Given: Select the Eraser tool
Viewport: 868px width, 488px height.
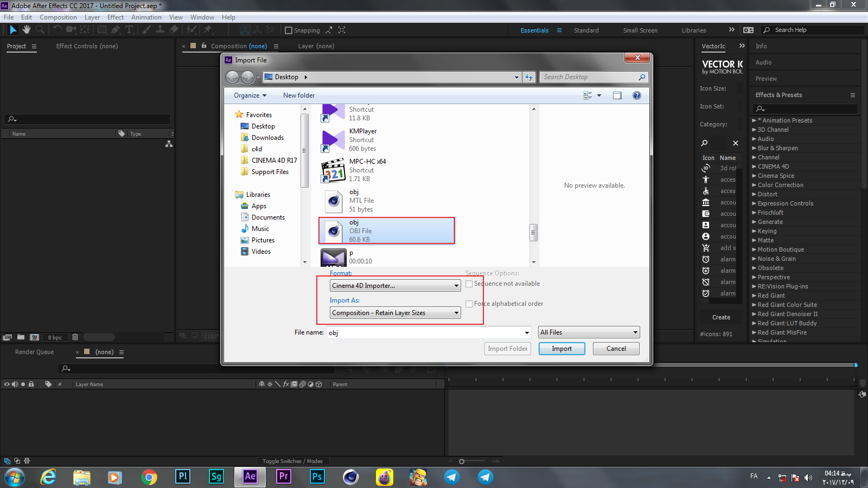Looking at the screenshot, I should (174, 30).
